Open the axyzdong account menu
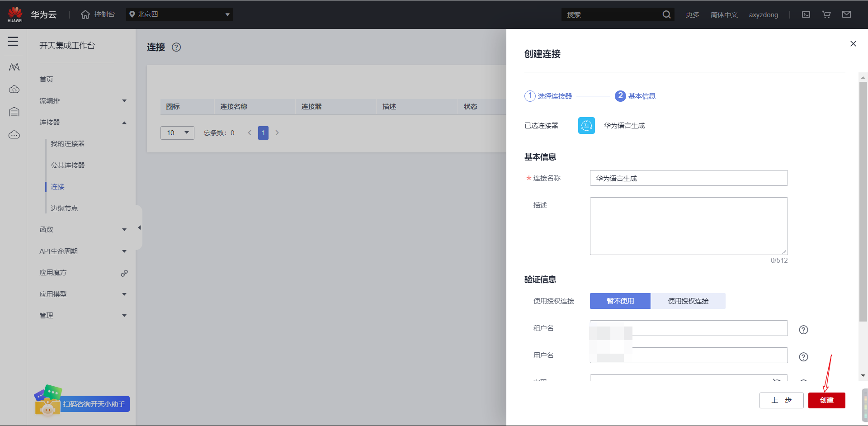This screenshot has width=868, height=426. pos(764,14)
